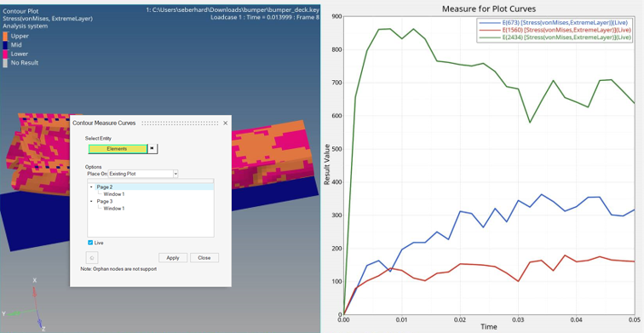This screenshot has width=644, height=333.
Task: Click the dialog's dotted drag handle
Action: pos(184,123)
